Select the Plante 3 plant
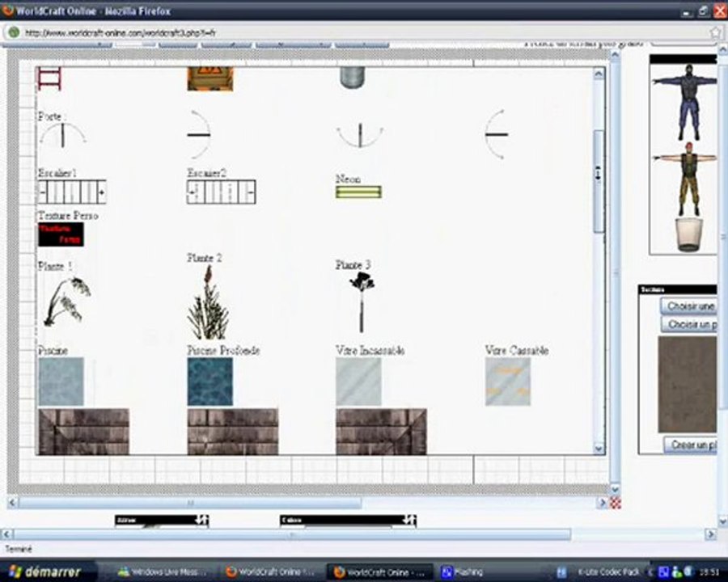728x582 pixels. tap(362, 302)
